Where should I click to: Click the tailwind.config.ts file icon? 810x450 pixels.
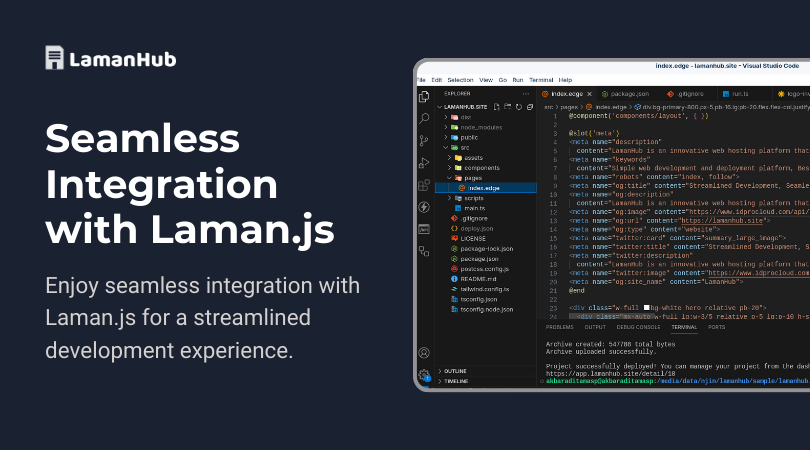[454, 289]
